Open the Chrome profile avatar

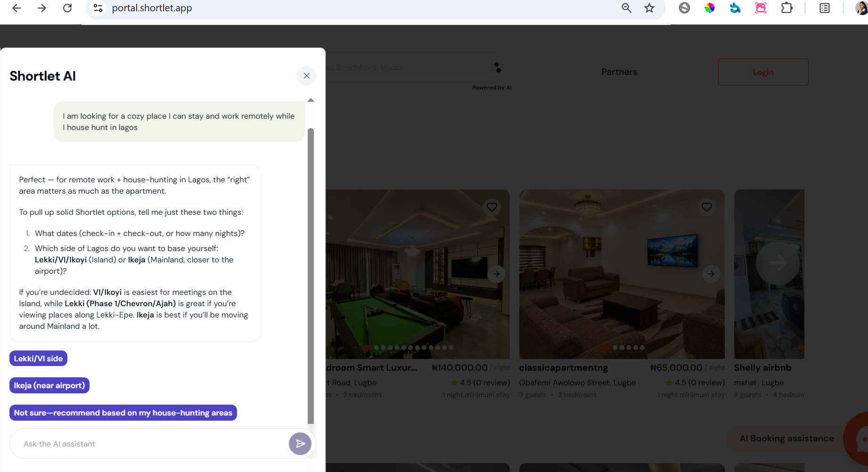tap(861, 8)
